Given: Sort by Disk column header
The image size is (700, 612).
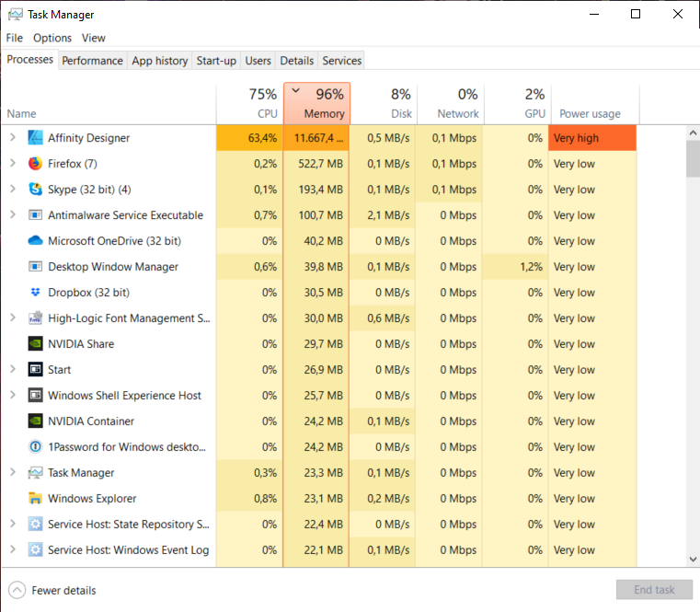Looking at the screenshot, I should [x=384, y=104].
